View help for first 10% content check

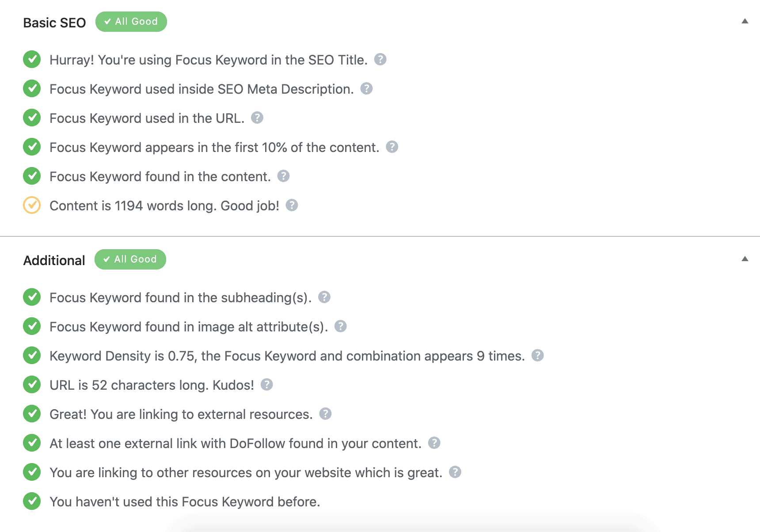click(392, 147)
